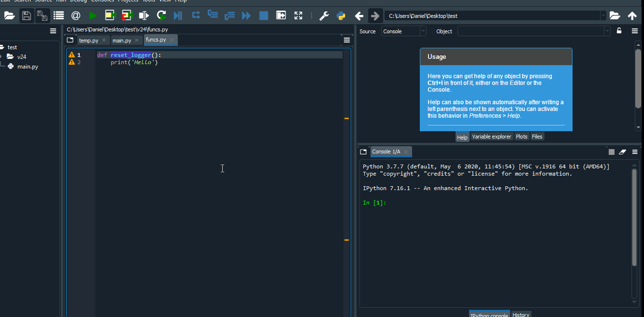Expand the working directory path dropdown
Image resolution: width=644 pixels, height=317 pixels.
pyautogui.click(x=603, y=16)
